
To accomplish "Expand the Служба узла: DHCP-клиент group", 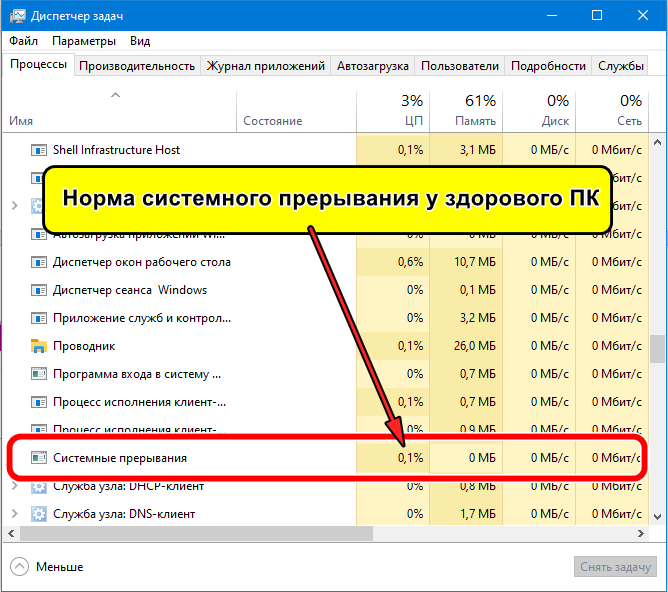I will [14, 486].
